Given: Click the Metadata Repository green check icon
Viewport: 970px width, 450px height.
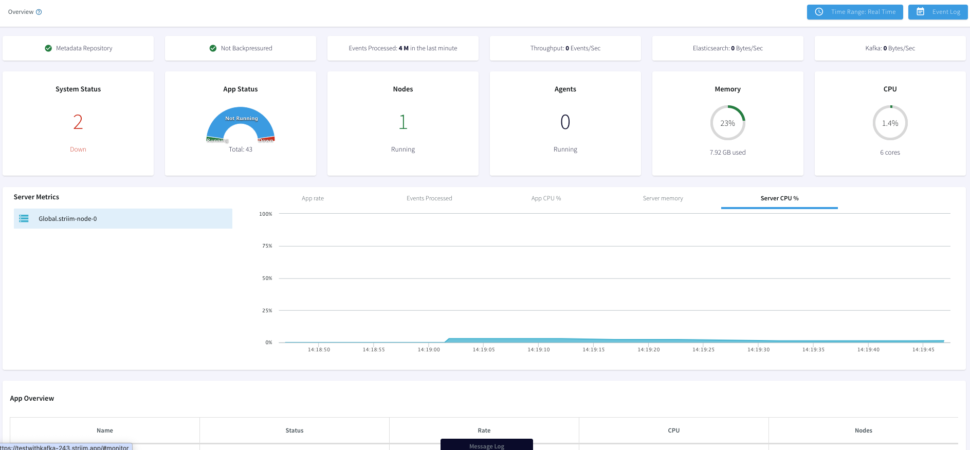Looking at the screenshot, I should tap(48, 48).
